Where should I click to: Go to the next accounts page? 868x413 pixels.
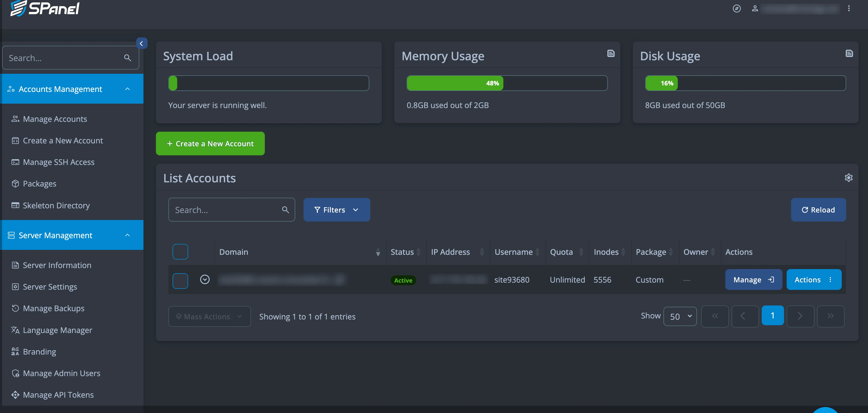click(x=800, y=316)
